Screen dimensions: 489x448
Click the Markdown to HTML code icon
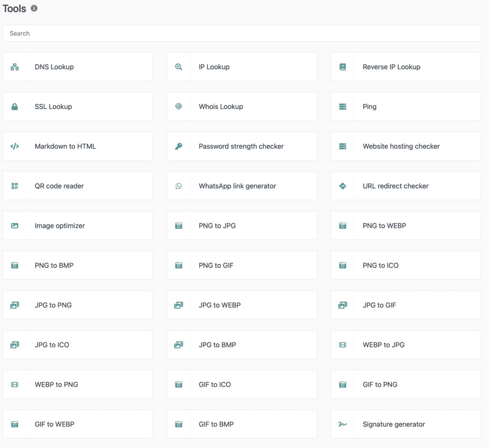15,146
